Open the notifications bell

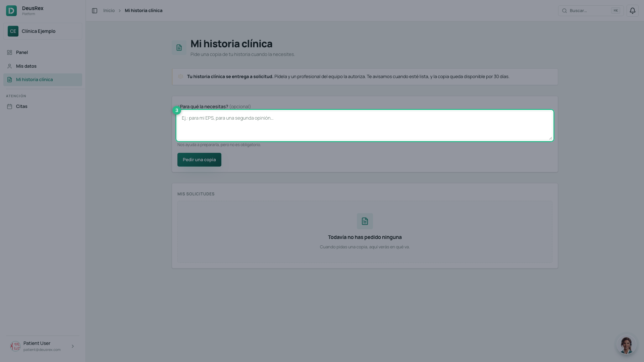click(x=632, y=11)
